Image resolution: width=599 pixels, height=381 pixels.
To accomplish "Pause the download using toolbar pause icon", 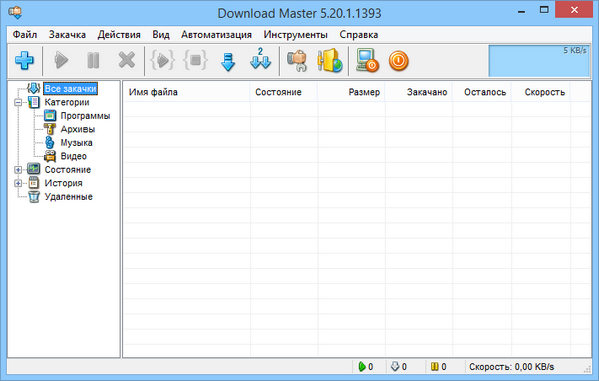I will point(93,60).
